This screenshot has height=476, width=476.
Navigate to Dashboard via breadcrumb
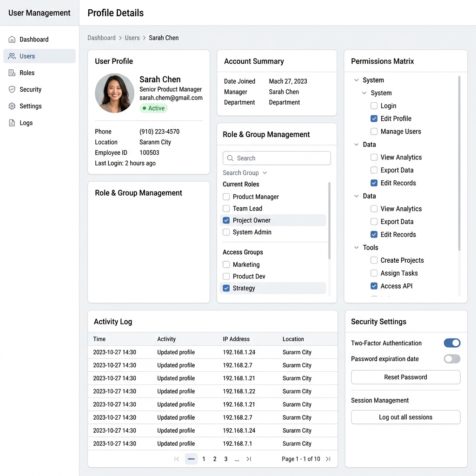pyautogui.click(x=101, y=38)
